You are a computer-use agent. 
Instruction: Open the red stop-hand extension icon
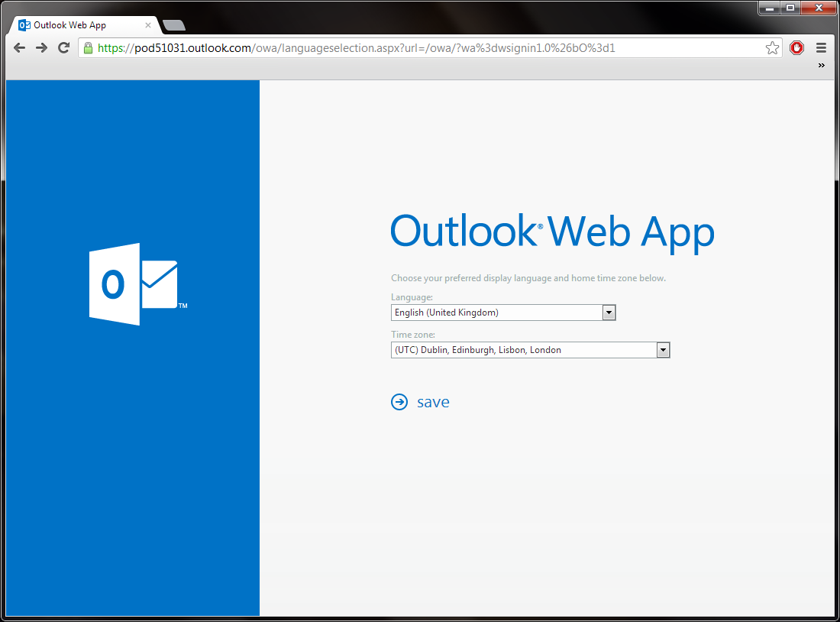[x=796, y=47]
